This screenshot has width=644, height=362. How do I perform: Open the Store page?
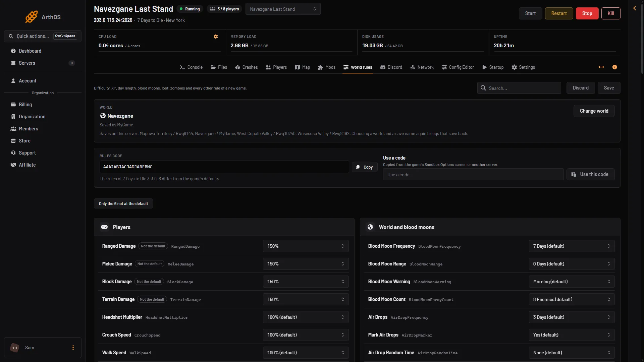coord(43,141)
